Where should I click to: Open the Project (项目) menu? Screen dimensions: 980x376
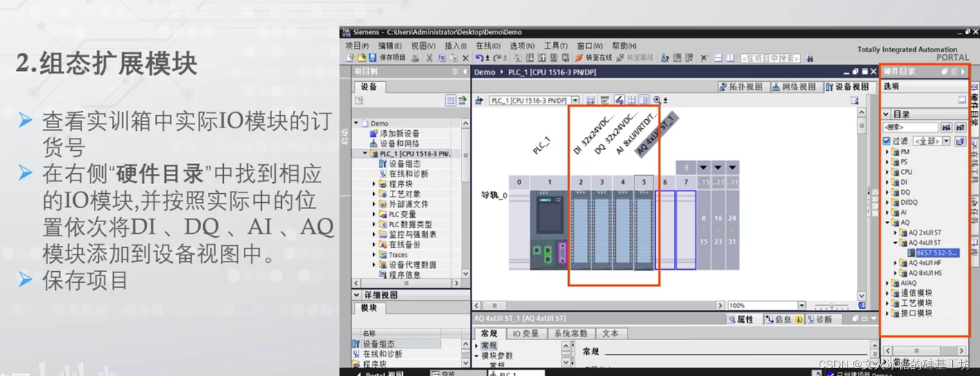[x=357, y=45]
